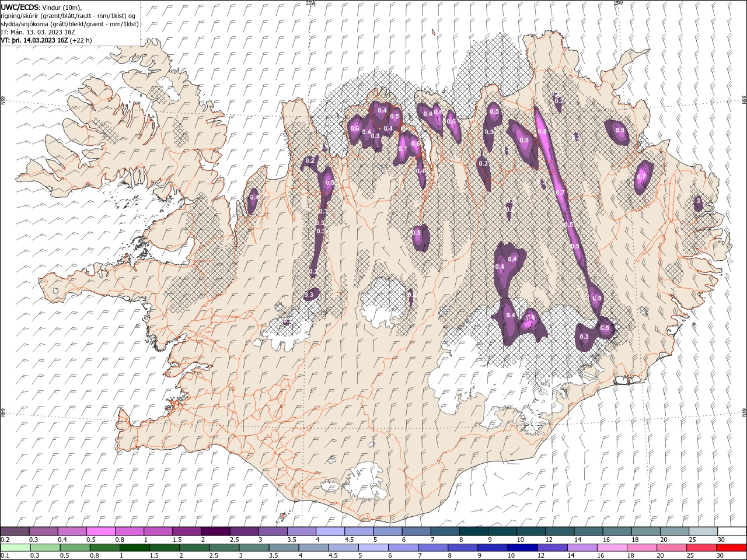This screenshot has width=747, height=560.
Task: Click the lower blue swatch labeled 7
Action: tap(432, 548)
